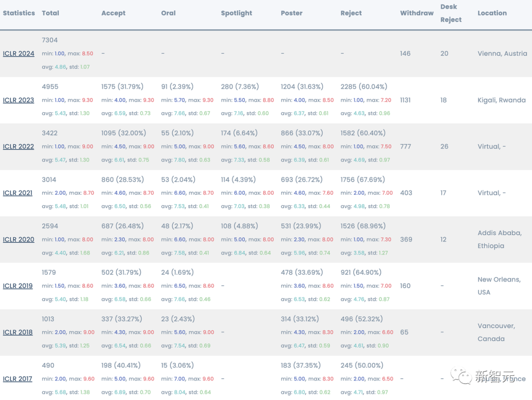532x400 pixels.
Task: Click the oral cell 24 (1.69%)
Action: click(x=177, y=272)
